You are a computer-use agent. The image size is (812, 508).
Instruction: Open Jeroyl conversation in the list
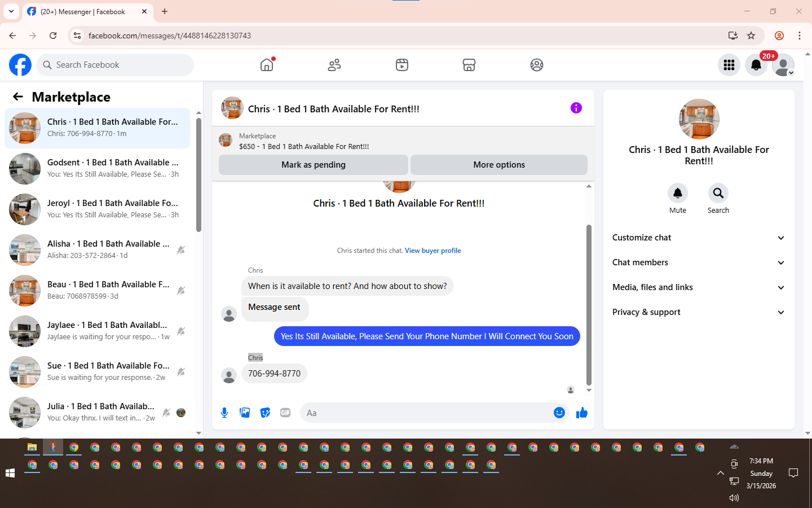pos(98,209)
